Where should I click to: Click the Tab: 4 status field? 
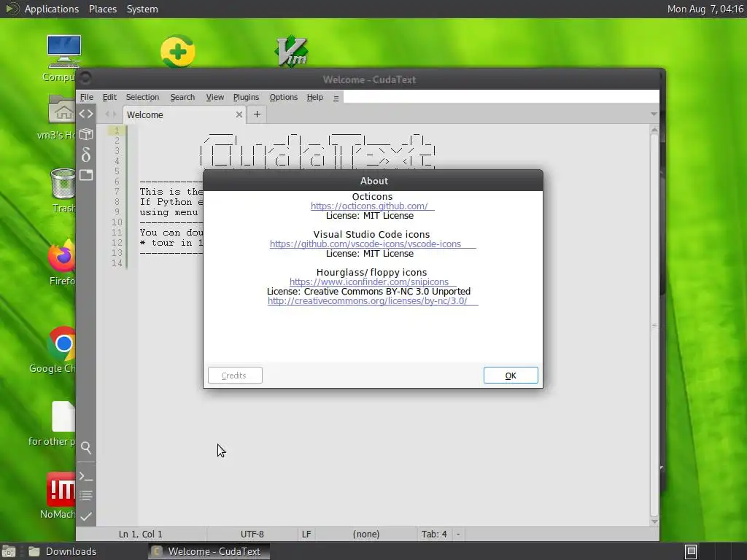tap(434, 534)
